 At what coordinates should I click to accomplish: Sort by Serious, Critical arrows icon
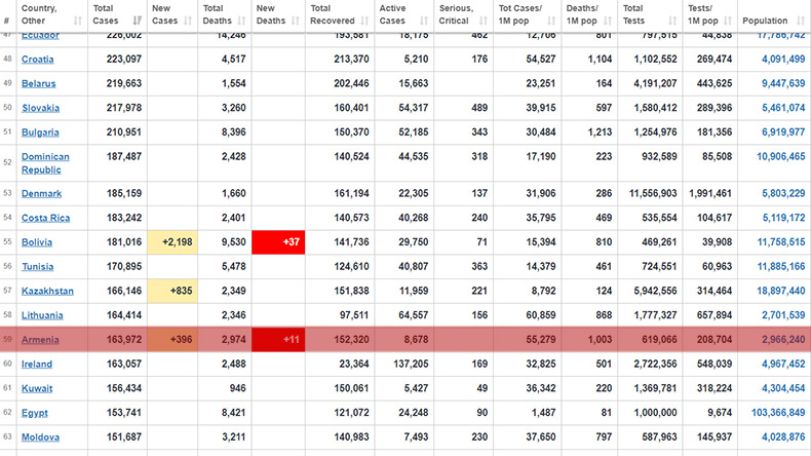point(484,21)
